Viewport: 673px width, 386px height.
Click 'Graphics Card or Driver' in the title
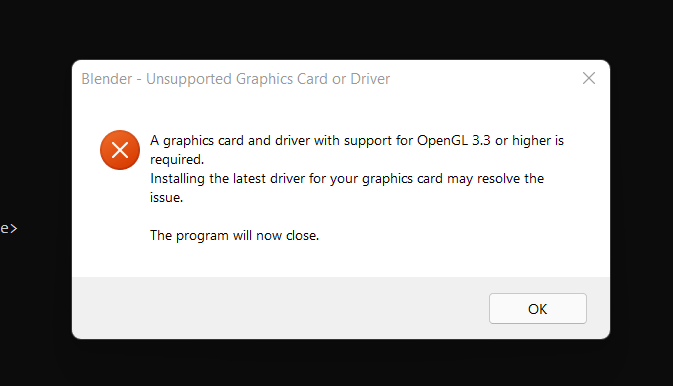[313, 79]
